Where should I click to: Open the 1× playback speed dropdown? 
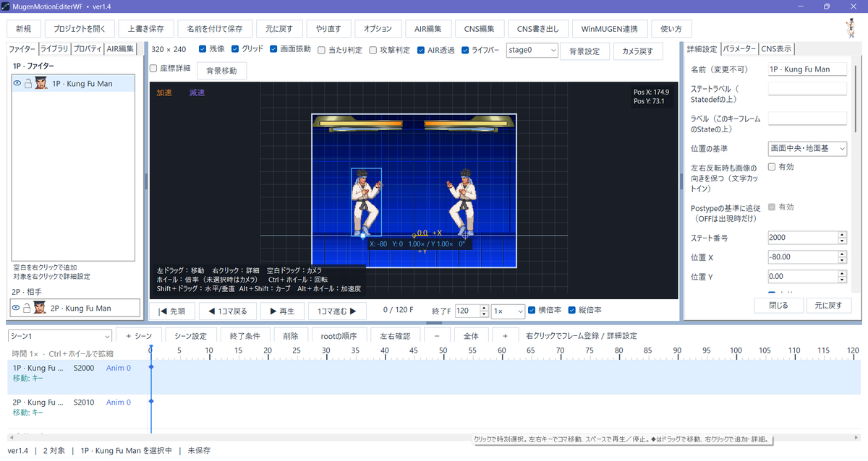coord(507,311)
